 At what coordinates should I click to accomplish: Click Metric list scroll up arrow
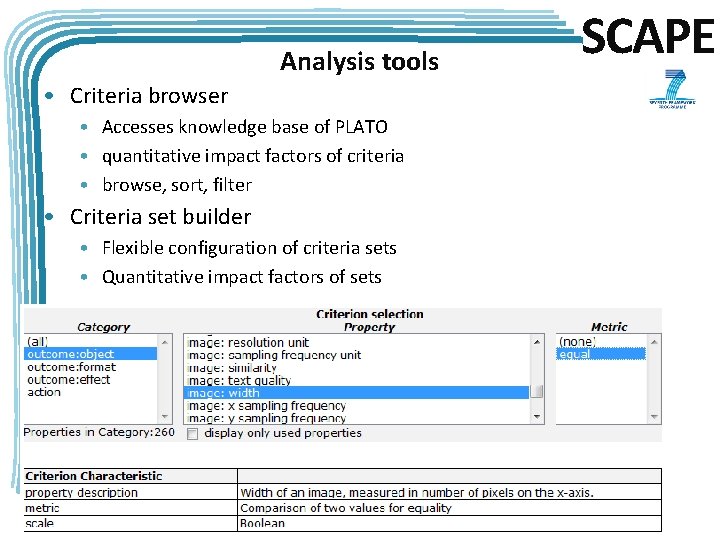click(x=654, y=342)
